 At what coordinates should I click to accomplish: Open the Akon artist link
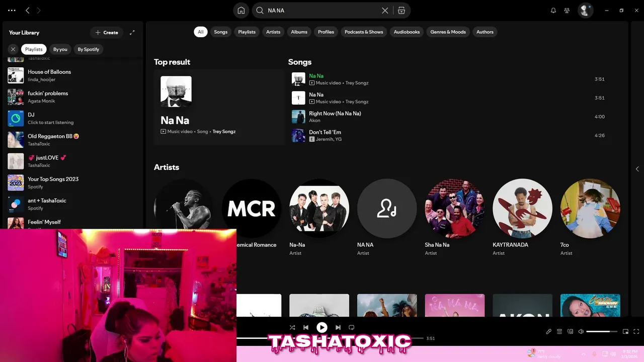point(314,121)
